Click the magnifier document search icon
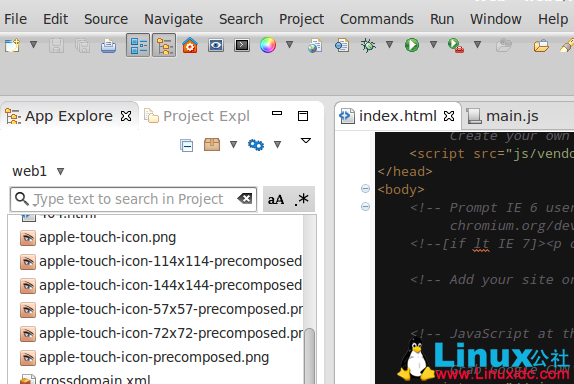 342,45
